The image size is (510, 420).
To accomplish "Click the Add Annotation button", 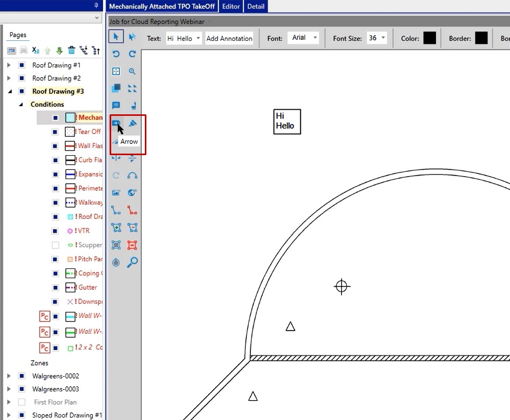I will 229,38.
